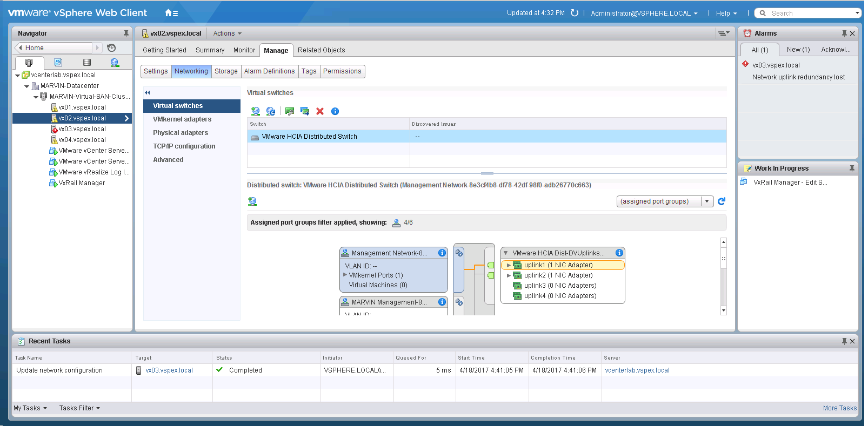Screen dimensions: 868x426
Task: Open Manage physical network adapters icon
Action: (290, 111)
